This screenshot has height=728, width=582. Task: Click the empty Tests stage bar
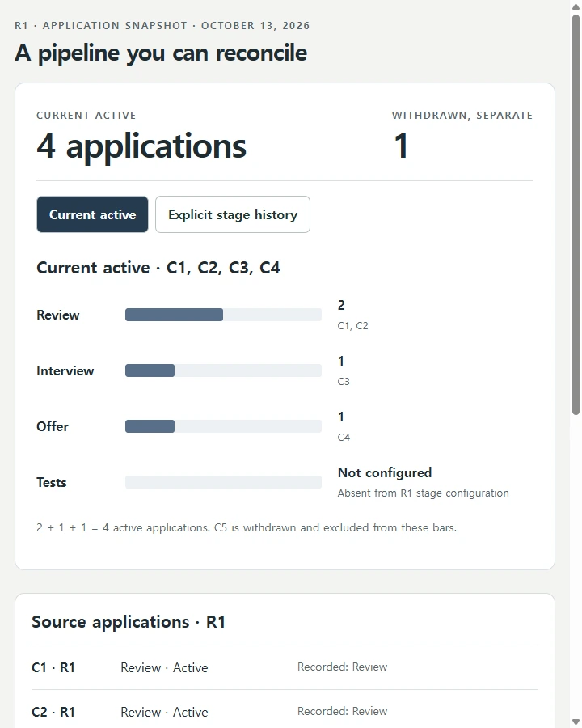pos(223,482)
